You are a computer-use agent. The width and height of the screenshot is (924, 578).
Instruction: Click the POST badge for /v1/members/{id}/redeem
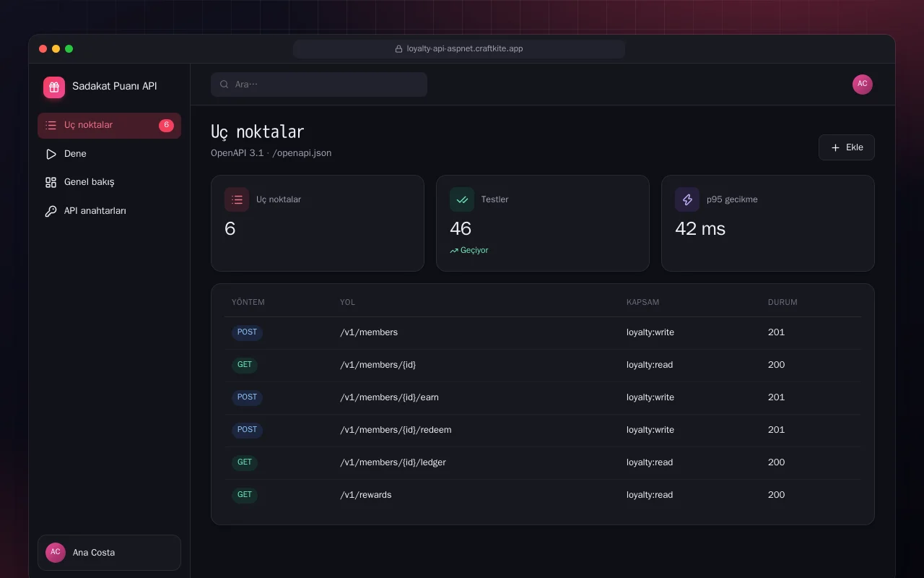coord(247,430)
